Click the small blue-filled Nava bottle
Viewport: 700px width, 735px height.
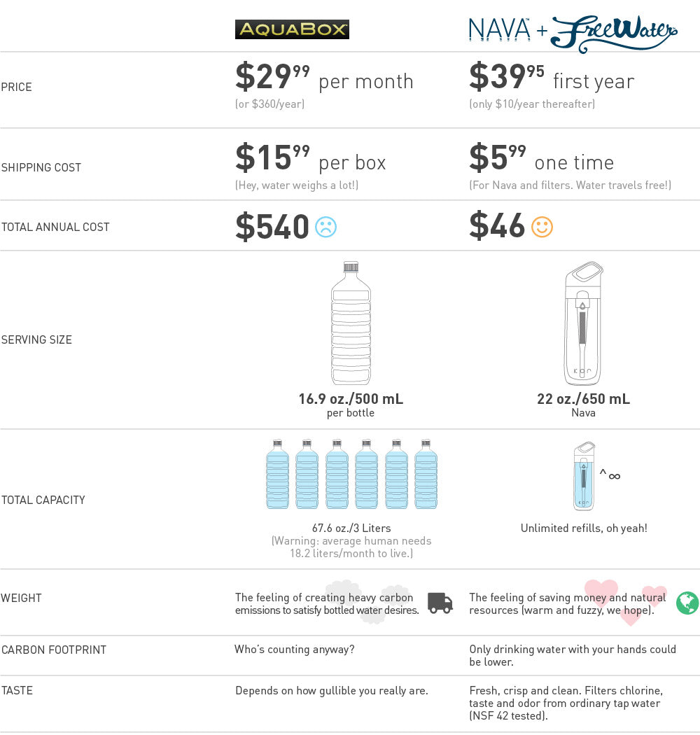[584, 475]
